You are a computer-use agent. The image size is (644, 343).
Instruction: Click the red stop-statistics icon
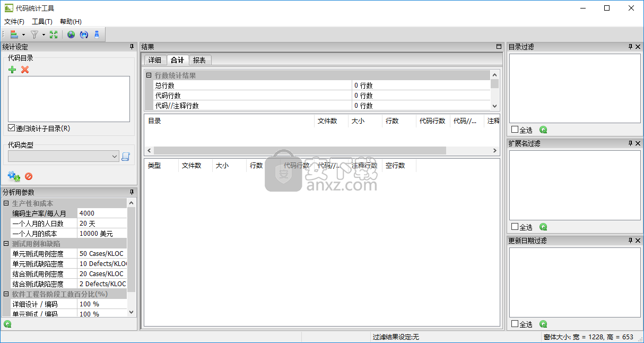(29, 176)
